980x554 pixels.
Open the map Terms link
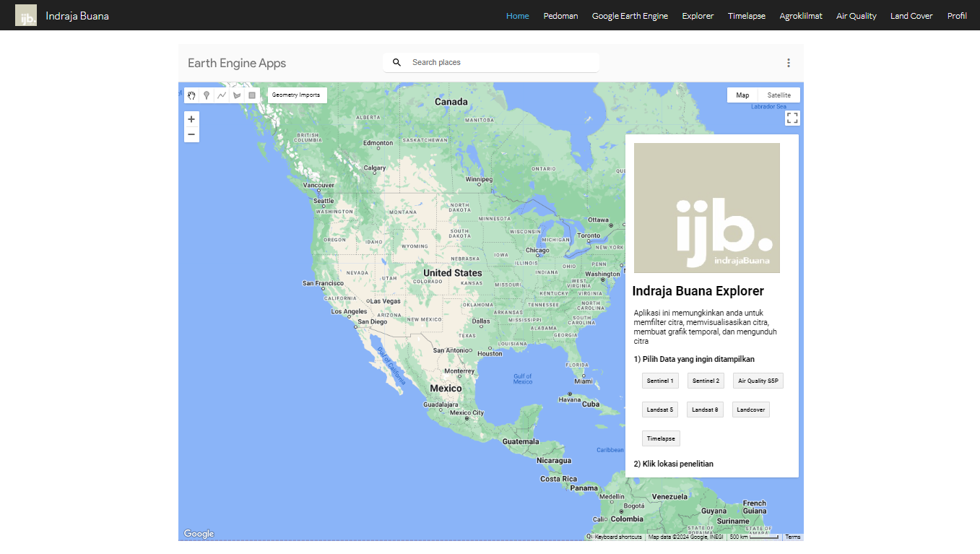(793, 537)
